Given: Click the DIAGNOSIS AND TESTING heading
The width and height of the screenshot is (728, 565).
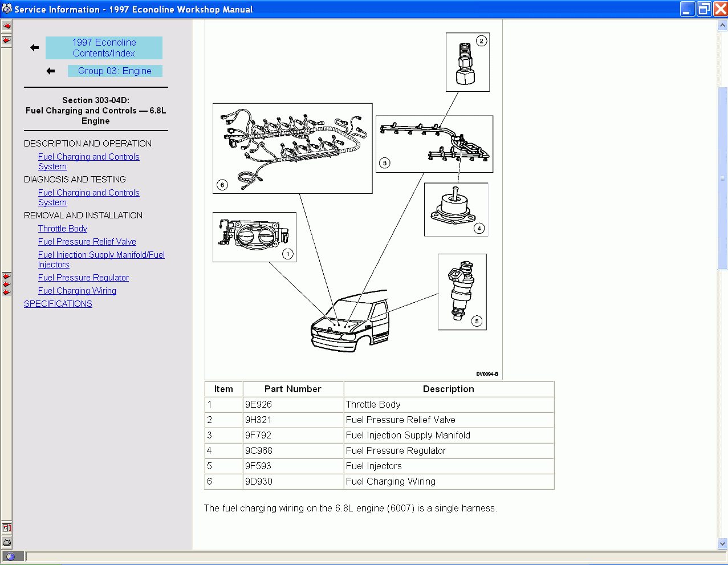Looking at the screenshot, I should coord(75,180).
